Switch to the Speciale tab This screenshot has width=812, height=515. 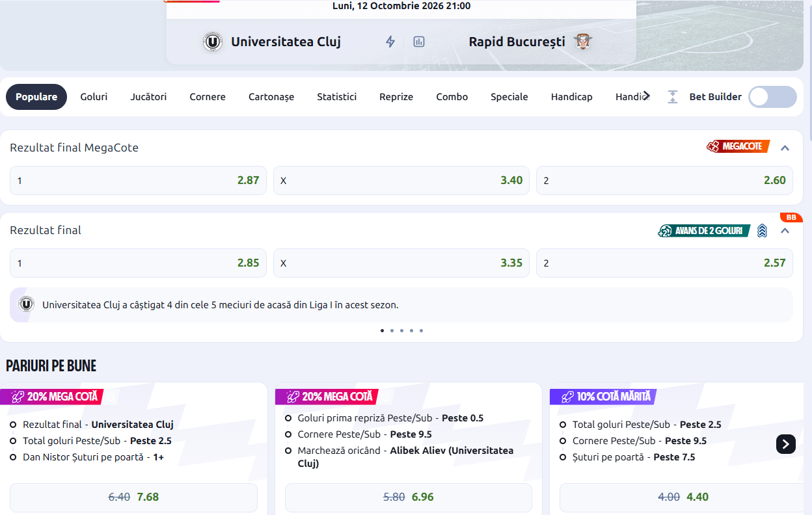(x=509, y=97)
